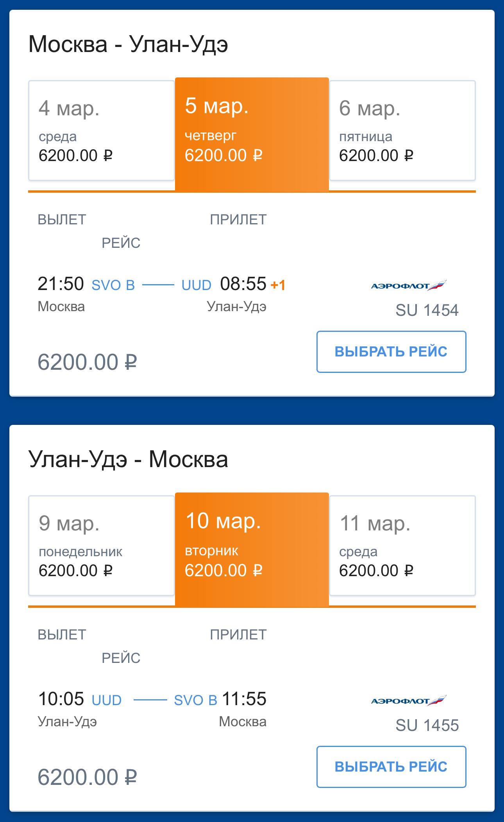This screenshot has width=504, height=822.
Task: Click the Москва - Улан-Удэ route heading
Action: point(128,44)
